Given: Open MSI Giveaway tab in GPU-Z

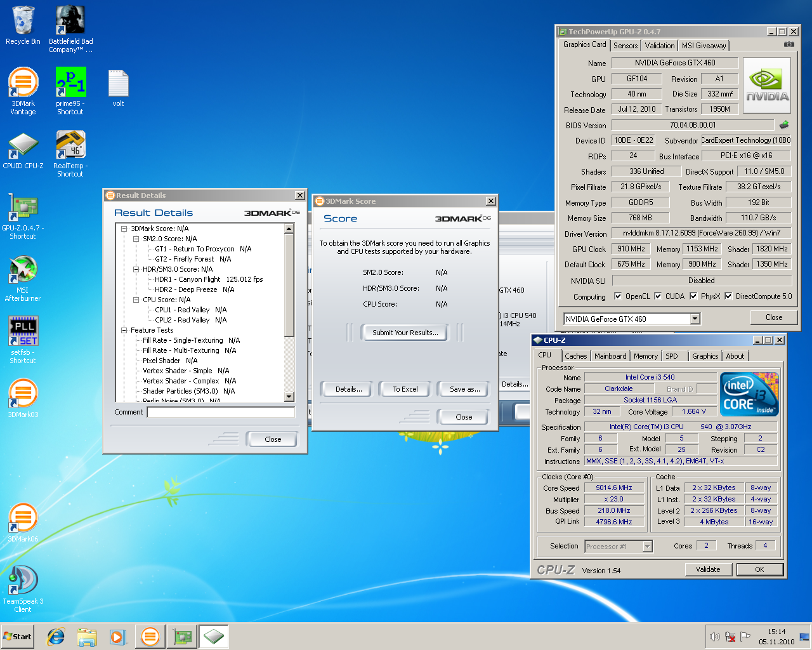Looking at the screenshot, I should (704, 46).
